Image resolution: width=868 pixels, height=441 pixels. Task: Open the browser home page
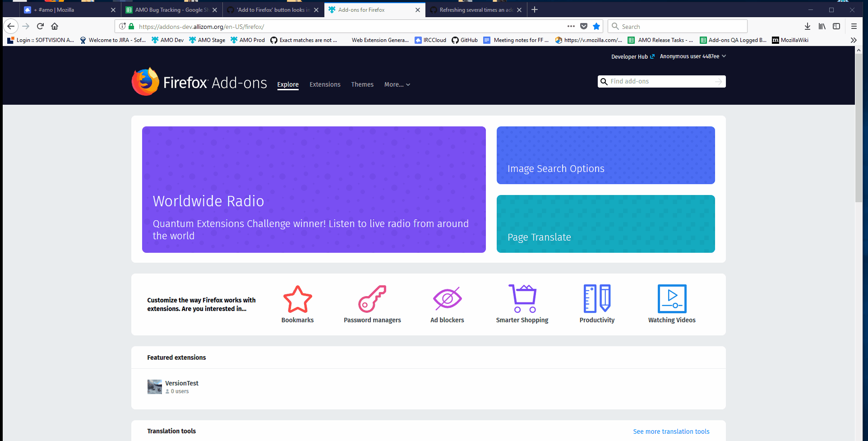[x=55, y=26]
